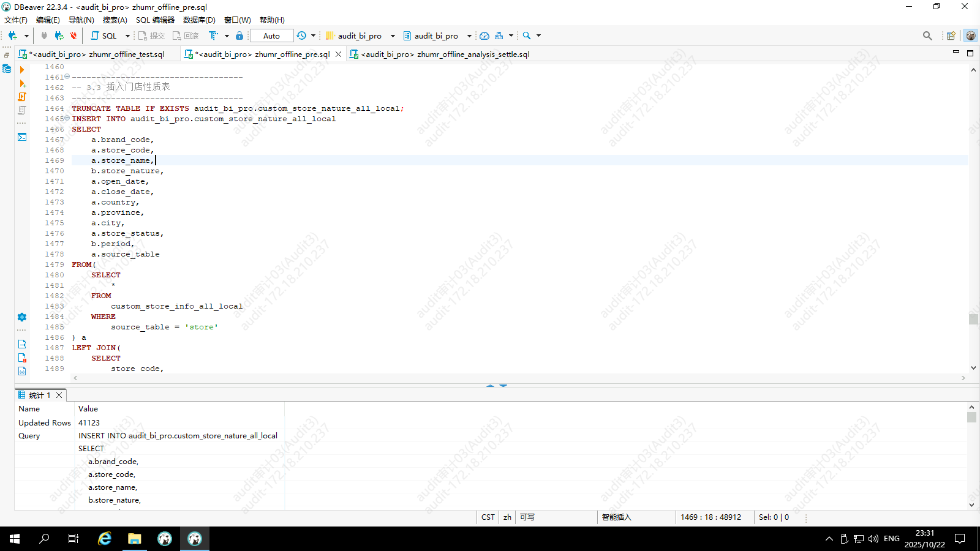Screen dimensions: 980x551
Task: Click the blue gear settings icon
Action: (x=22, y=317)
